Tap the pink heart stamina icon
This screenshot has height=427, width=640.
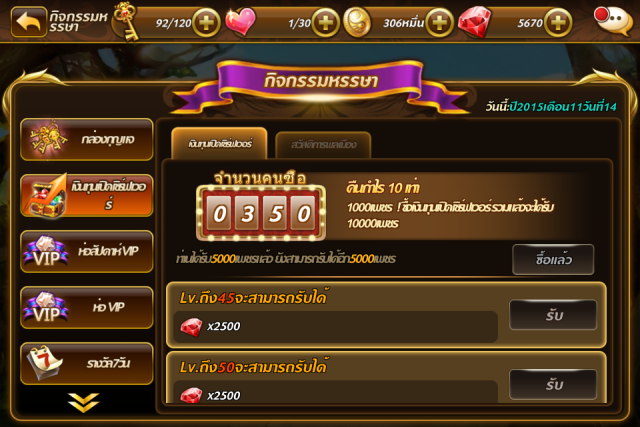point(240,22)
